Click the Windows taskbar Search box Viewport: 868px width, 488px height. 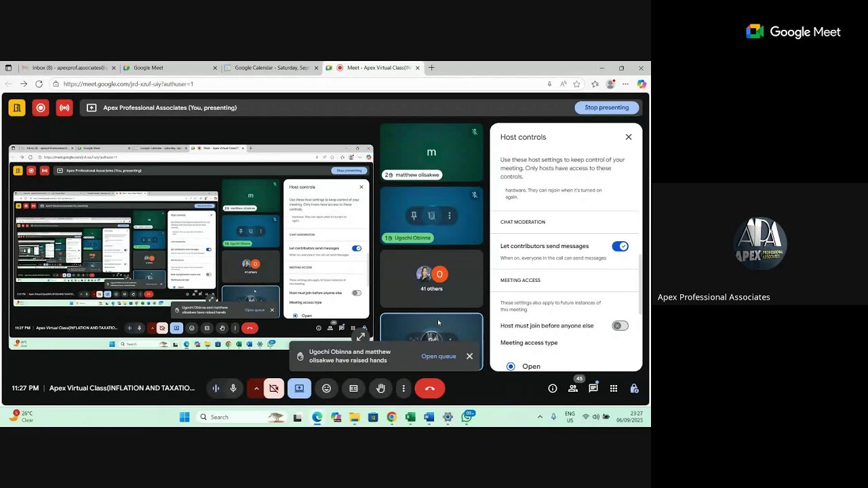[x=241, y=417]
